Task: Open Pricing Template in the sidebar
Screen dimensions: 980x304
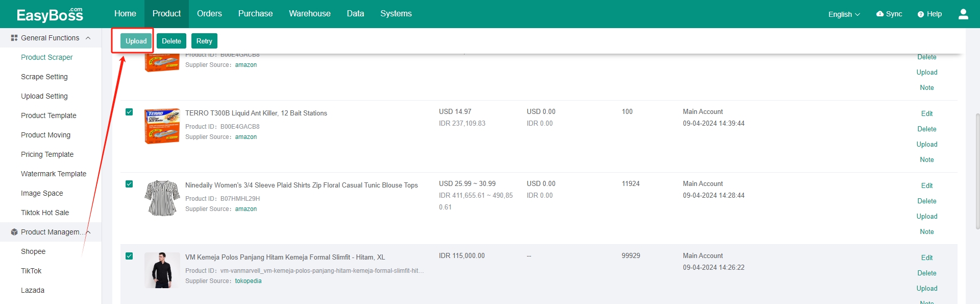Action: [x=47, y=154]
